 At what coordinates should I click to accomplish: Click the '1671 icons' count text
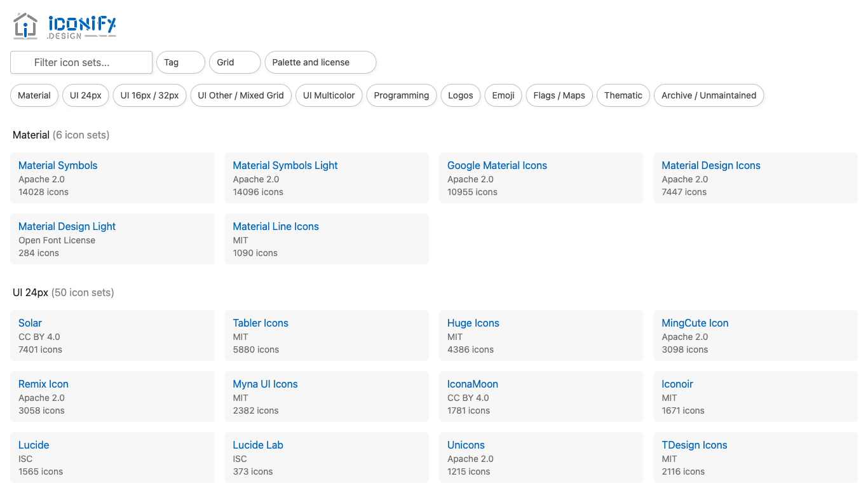[x=683, y=410]
